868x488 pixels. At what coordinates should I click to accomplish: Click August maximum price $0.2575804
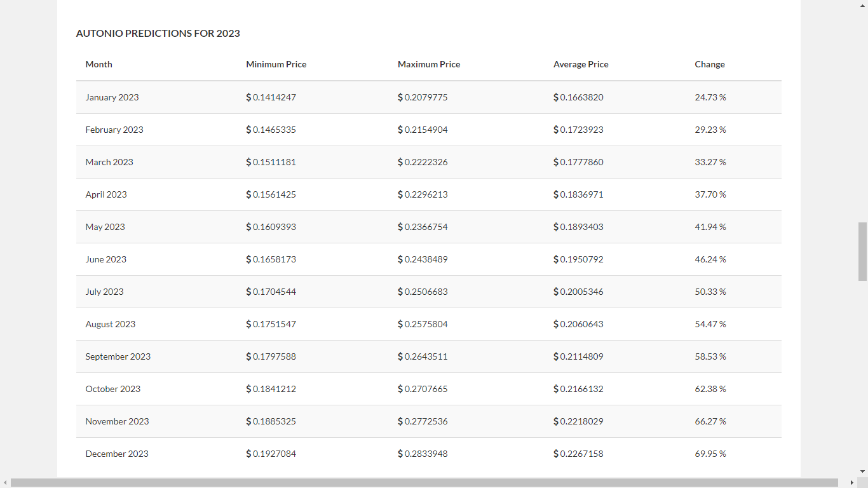coord(423,324)
